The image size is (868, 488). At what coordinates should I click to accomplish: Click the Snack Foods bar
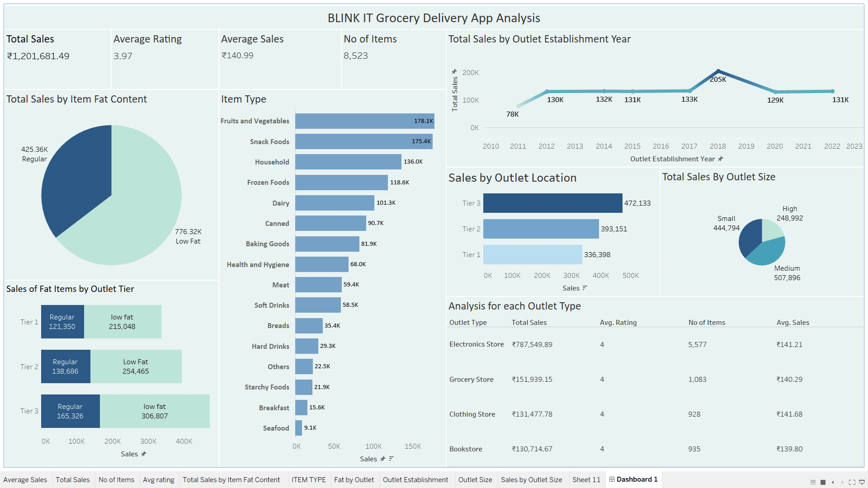pyautogui.click(x=364, y=141)
